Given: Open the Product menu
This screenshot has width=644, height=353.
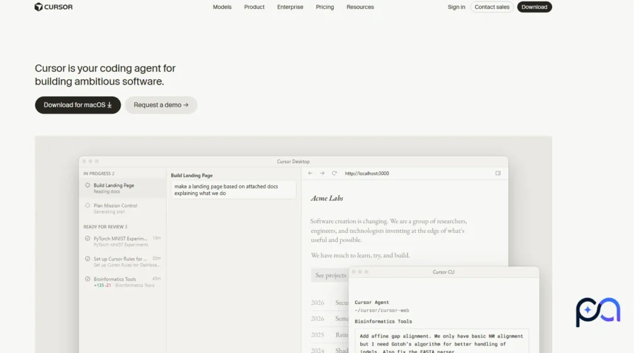Looking at the screenshot, I should 254,7.
